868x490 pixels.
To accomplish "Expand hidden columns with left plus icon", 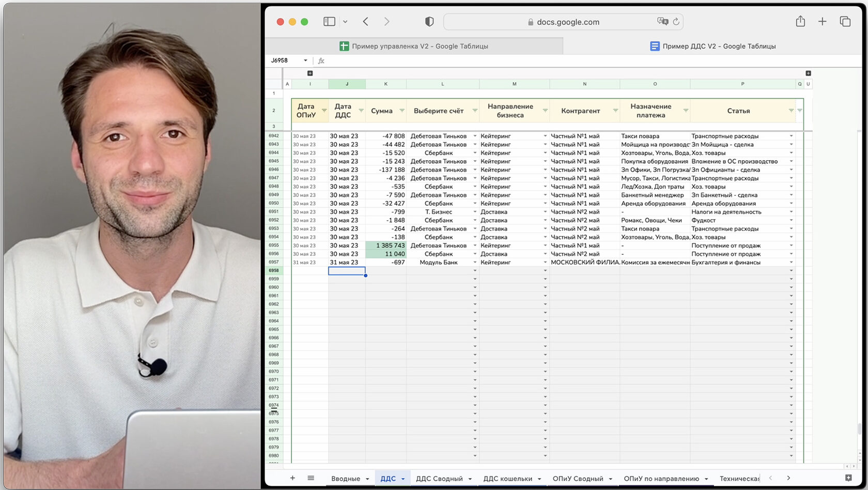I will pyautogui.click(x=310, y=73).
